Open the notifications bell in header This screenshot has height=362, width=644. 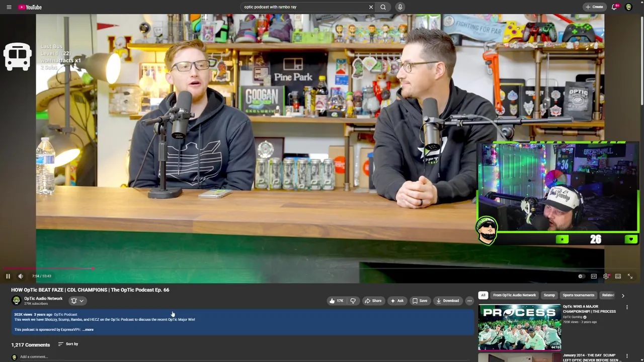click(x=614, y=7)
